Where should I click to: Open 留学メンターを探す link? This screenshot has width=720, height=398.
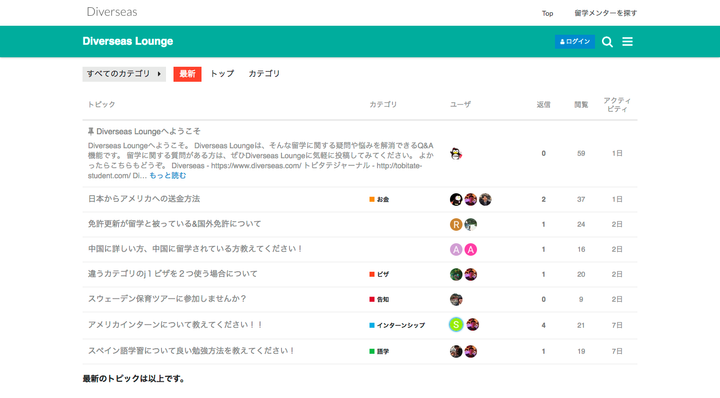(x=606, y=13)
